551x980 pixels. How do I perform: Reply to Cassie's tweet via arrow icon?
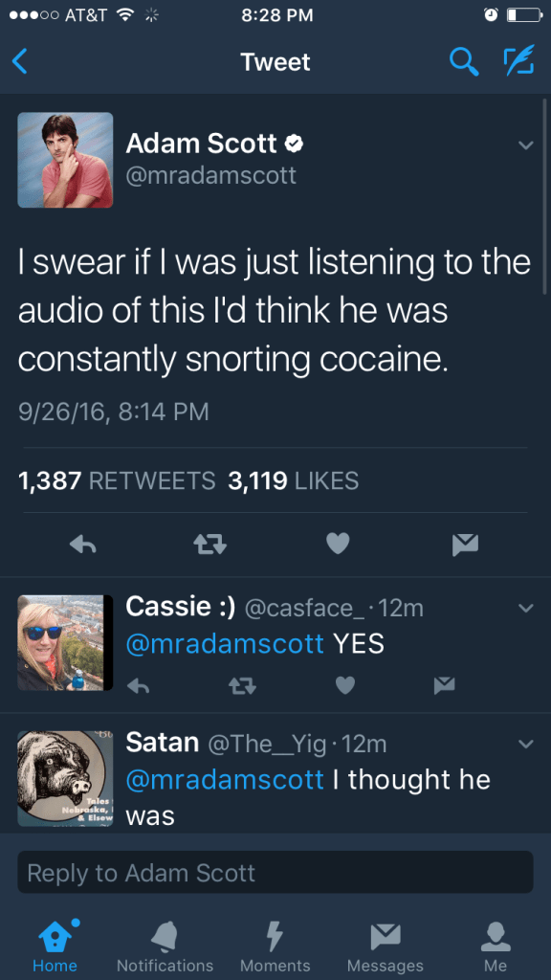[x=138, y=686]
